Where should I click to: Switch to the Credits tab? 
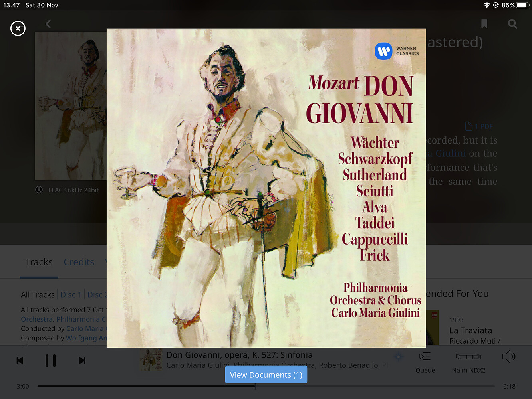coord(79,262)
